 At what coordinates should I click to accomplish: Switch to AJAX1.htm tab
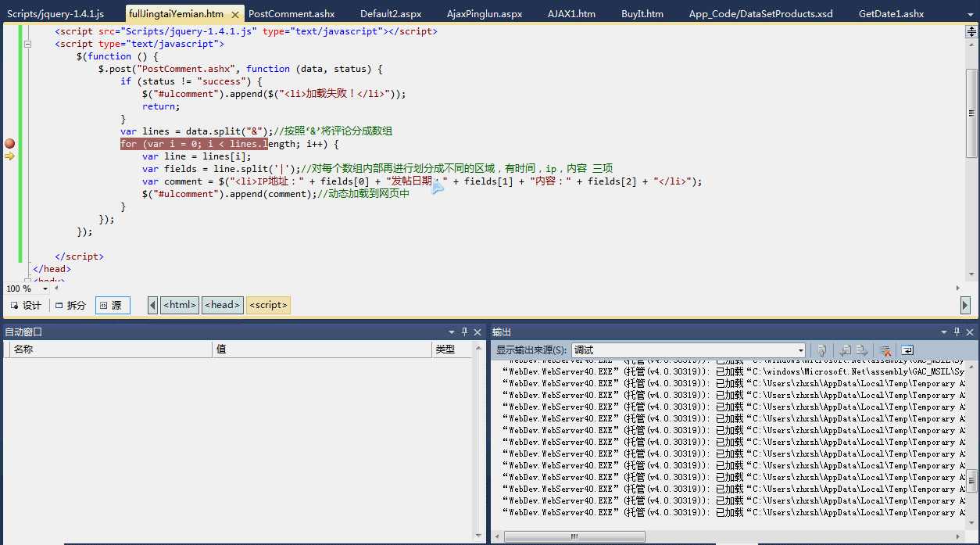(x=571, y=14)
